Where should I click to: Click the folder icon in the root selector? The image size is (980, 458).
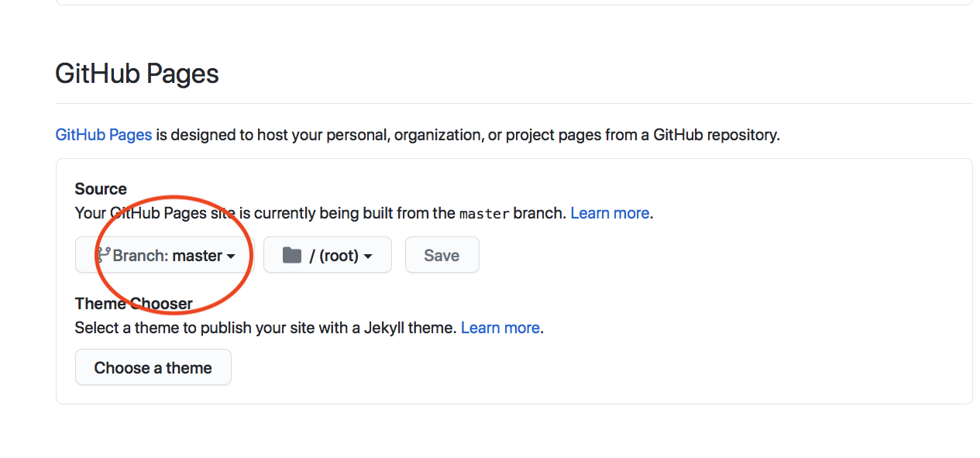click(x=291, y=255)
